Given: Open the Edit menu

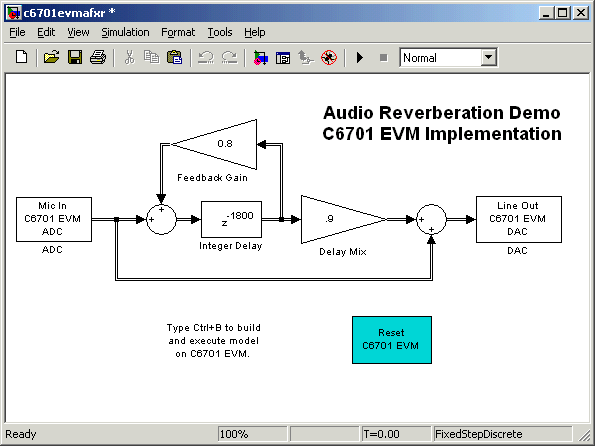Looking at the screenshot, I should tap(46, 32).
